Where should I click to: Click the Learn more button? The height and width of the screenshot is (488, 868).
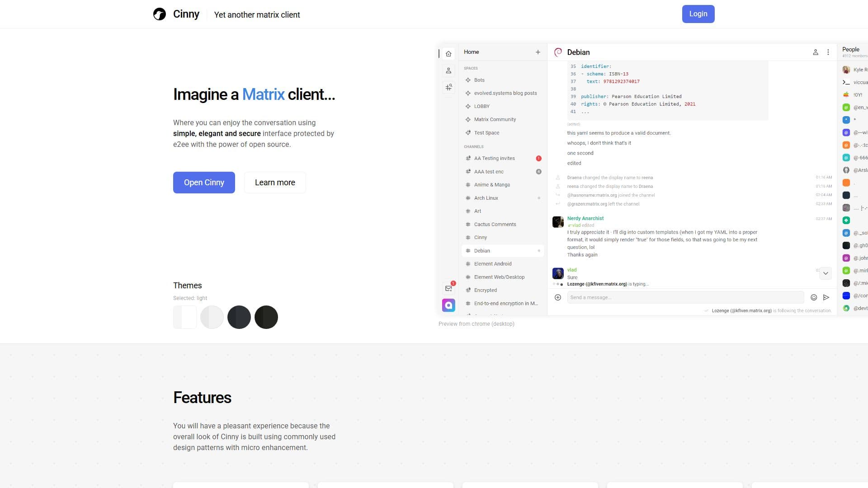coord(275,183)
